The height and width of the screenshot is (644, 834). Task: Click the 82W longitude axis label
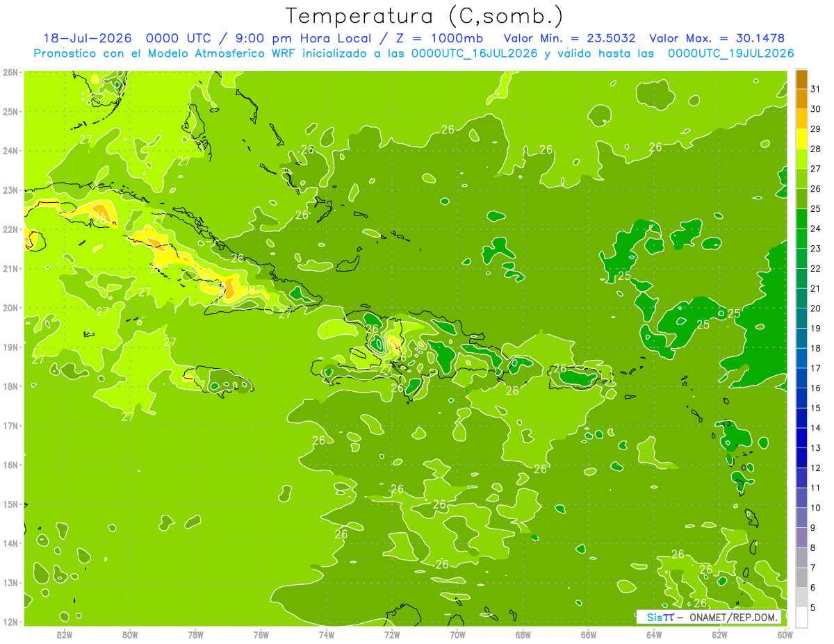[x=64, y=634]
